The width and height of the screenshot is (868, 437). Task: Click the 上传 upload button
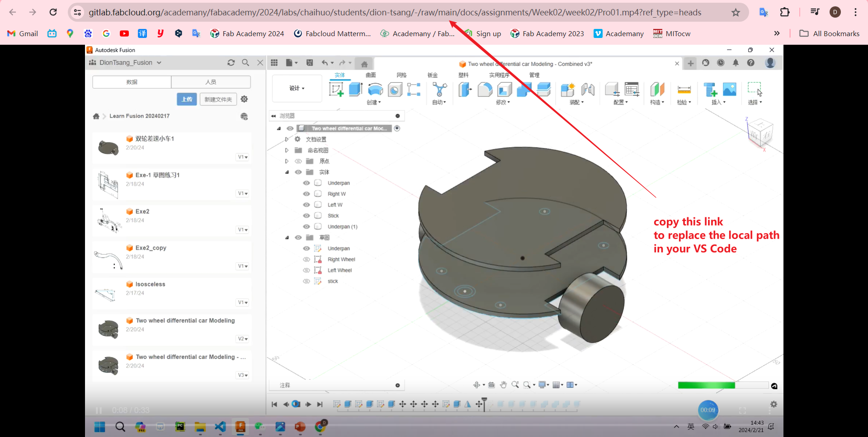187,99
